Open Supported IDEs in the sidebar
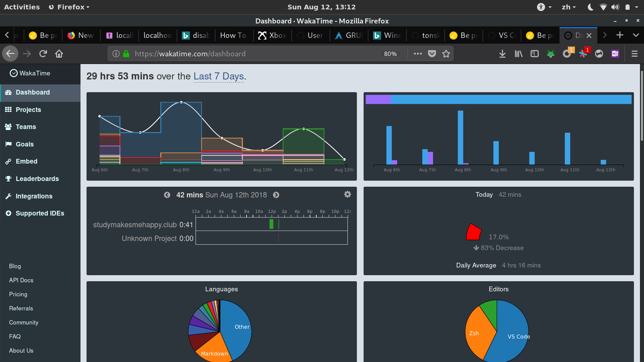The image size is (644, 362). [40, 213]
